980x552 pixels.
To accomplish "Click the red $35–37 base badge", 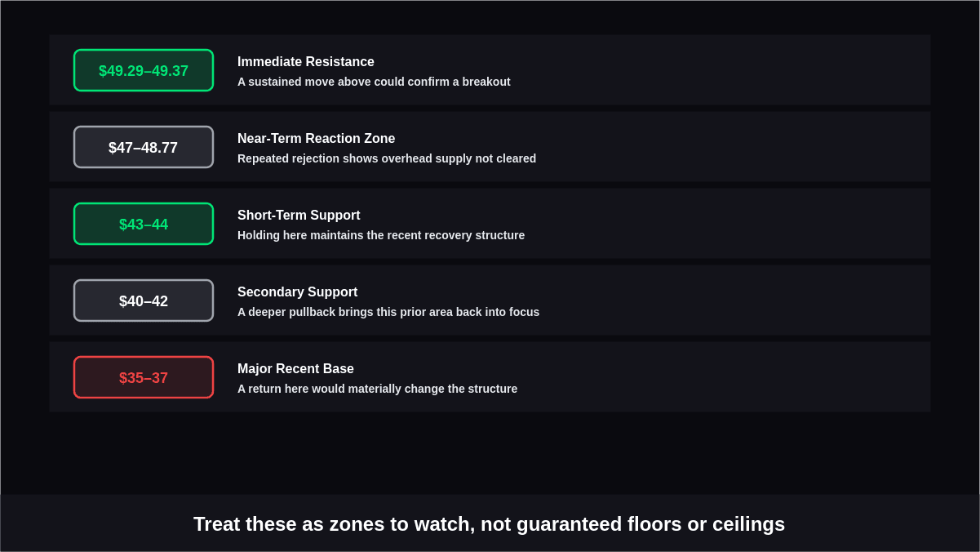I will pos(144,377).
